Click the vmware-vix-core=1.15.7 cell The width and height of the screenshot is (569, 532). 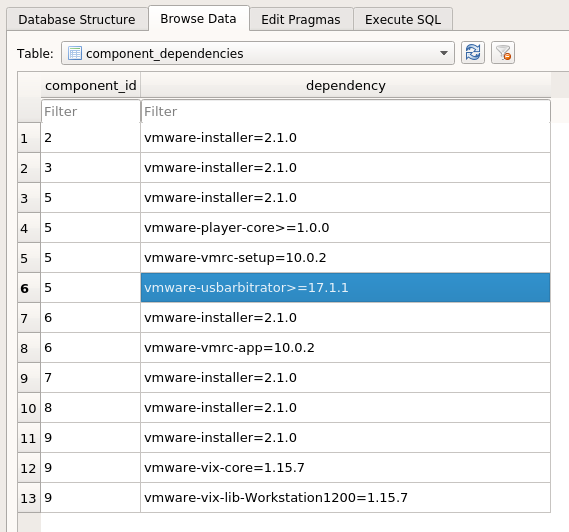tap(345, 468)
